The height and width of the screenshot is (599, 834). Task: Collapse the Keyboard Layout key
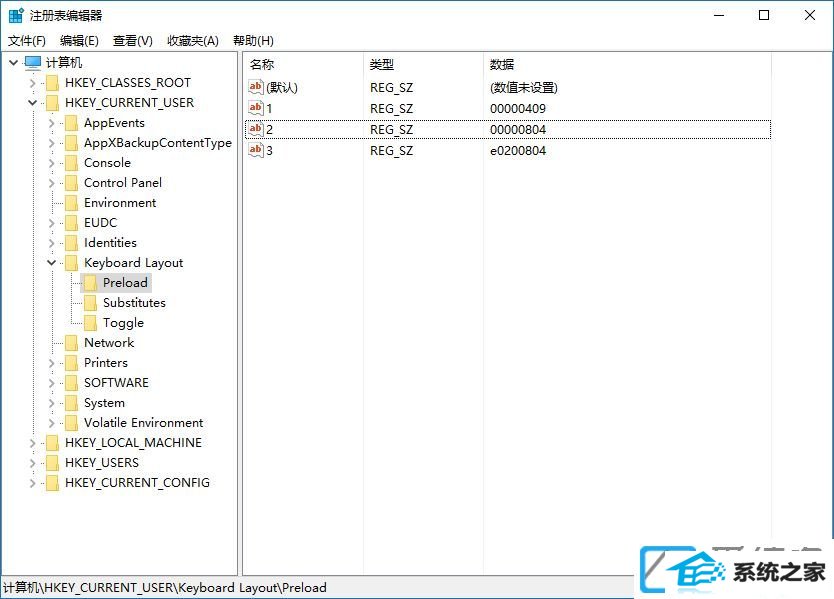pos(52,263)
